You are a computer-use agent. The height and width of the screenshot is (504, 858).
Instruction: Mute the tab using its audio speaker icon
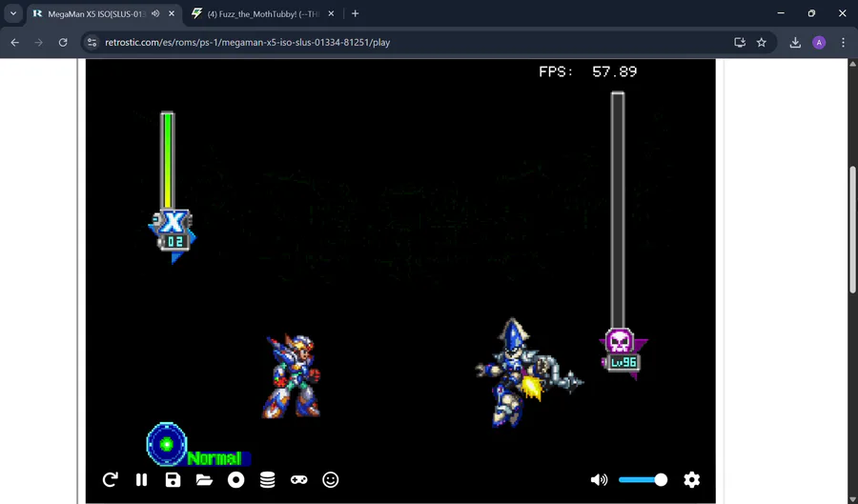[155, 13]
